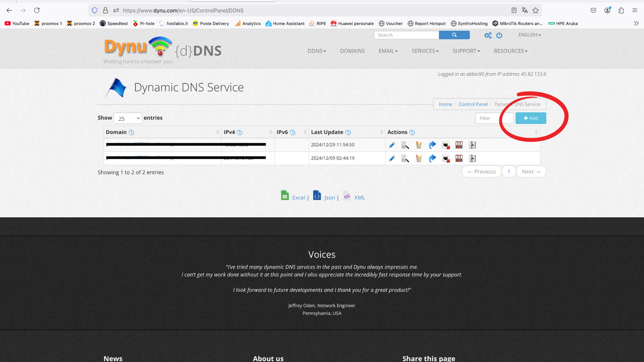
Task: Click Last Update help question icon
Action: tap(348, 132)
